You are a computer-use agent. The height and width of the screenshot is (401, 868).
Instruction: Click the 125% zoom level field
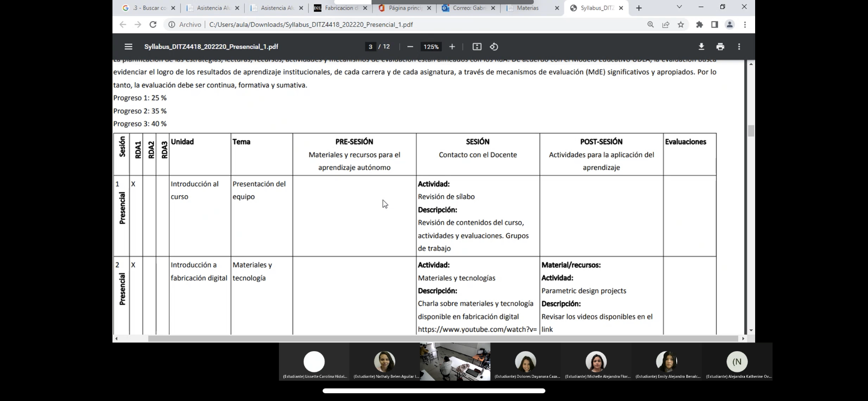(x=431, y=46)
